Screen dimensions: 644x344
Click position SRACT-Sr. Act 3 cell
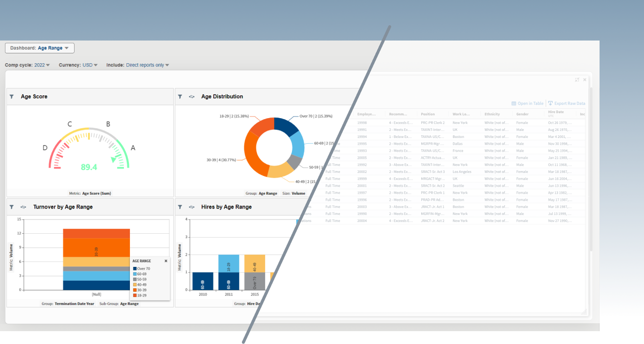[x=433, y=172]
